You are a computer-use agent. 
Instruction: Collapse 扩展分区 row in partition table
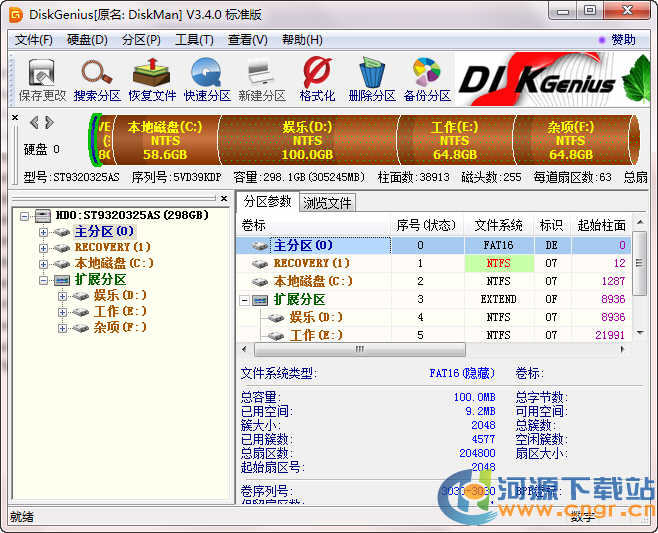[245, 300]
